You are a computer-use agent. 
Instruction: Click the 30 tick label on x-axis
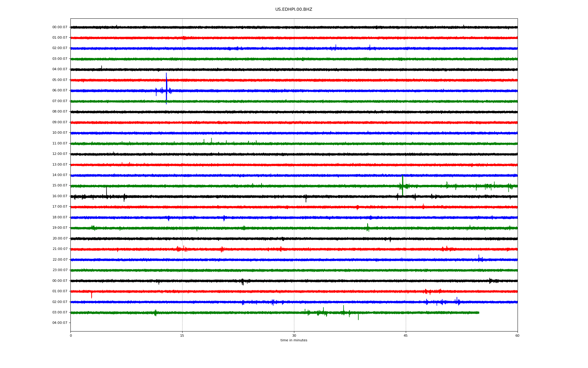pos(294,335)
